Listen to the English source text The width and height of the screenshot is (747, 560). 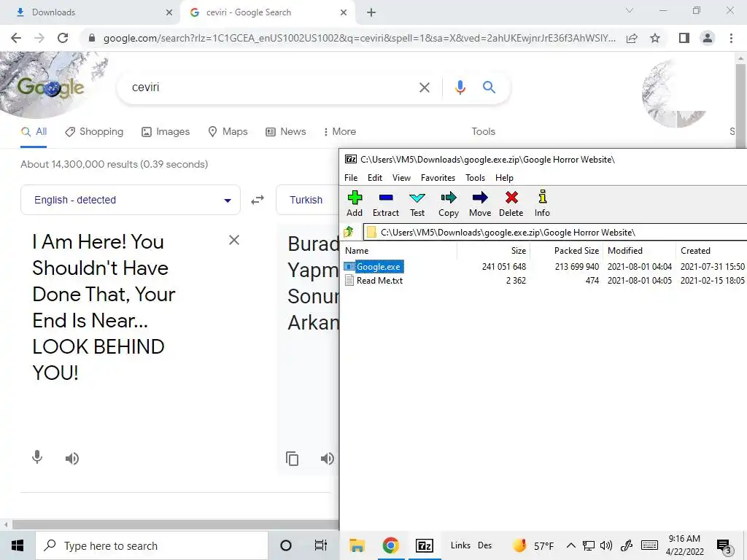(x=72, y=459)
